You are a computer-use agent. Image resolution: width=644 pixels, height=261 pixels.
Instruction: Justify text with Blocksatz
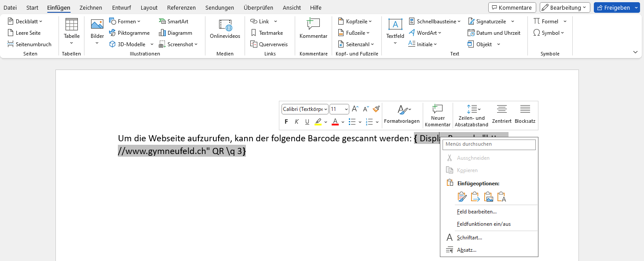click(525, 114)
